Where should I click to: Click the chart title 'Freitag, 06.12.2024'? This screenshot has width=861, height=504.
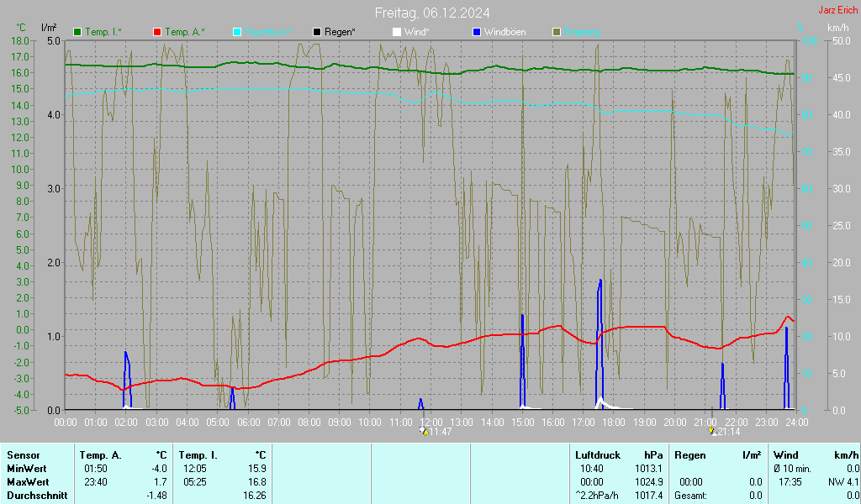coord(432,13)
